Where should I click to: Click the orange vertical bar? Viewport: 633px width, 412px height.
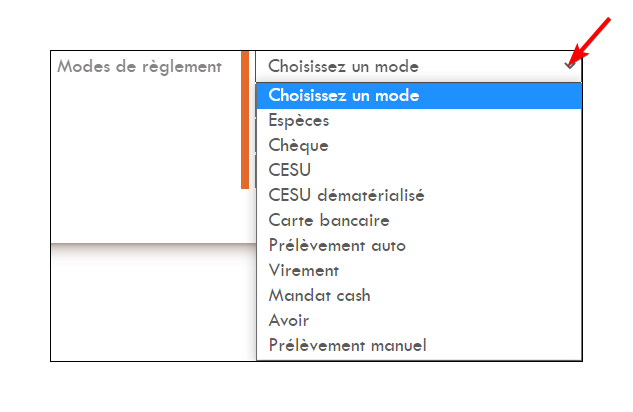click(245, 120)
